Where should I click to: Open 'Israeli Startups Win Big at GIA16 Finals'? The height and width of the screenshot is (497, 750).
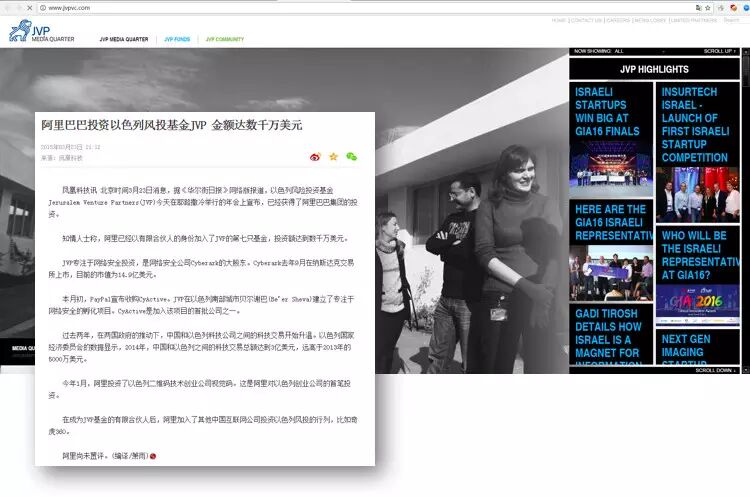(x=607, y=112)
